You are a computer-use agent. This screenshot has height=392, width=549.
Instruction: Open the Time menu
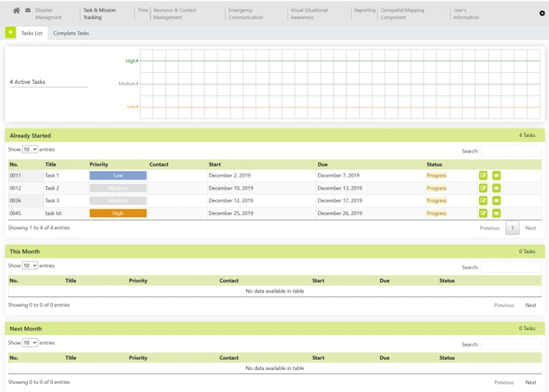[x=143, y=10]
